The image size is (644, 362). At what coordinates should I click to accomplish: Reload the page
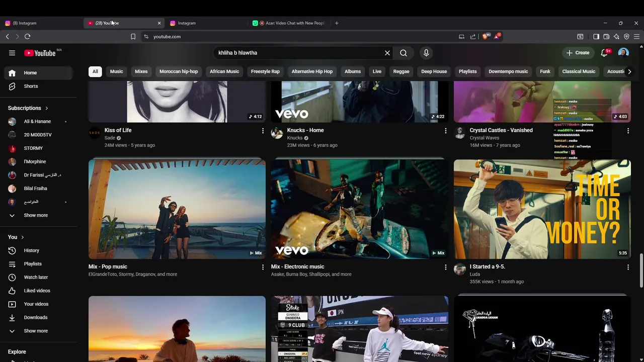28,37
